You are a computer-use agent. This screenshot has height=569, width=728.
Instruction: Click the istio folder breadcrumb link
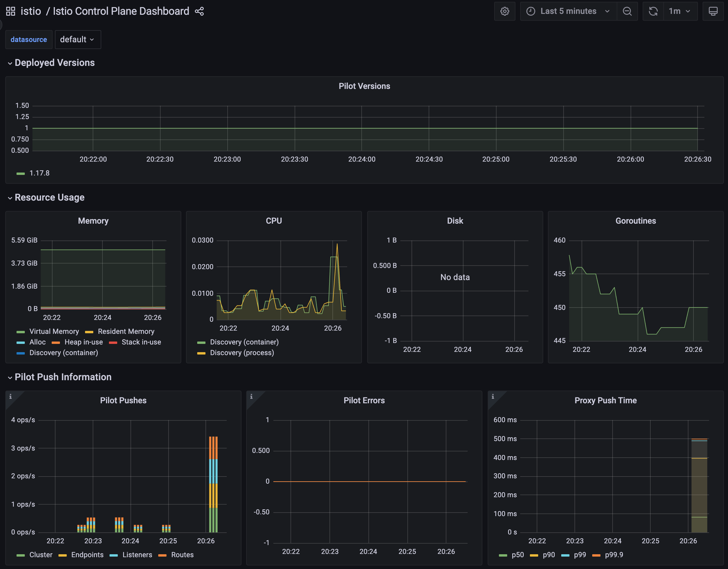[x=31, y=11]
